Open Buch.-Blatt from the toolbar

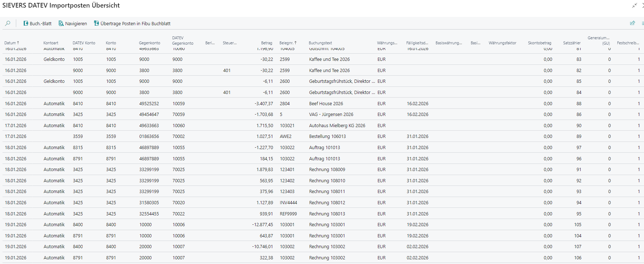pyautogui.click(x=38, y=23)
